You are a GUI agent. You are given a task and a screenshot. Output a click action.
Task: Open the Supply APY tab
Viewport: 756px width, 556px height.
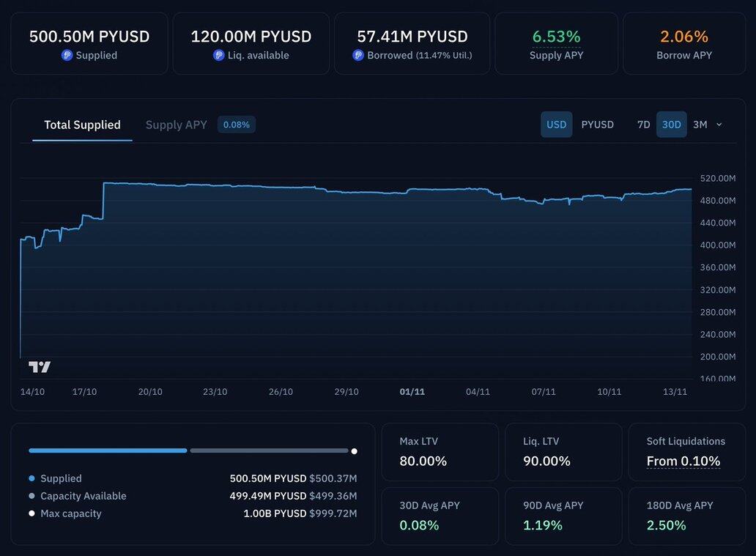pos(176,125)
